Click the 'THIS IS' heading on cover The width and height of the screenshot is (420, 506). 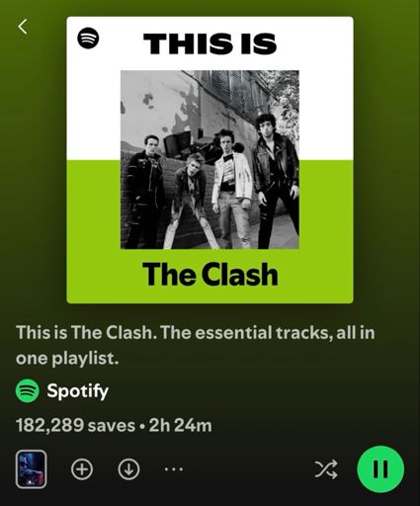210,43
